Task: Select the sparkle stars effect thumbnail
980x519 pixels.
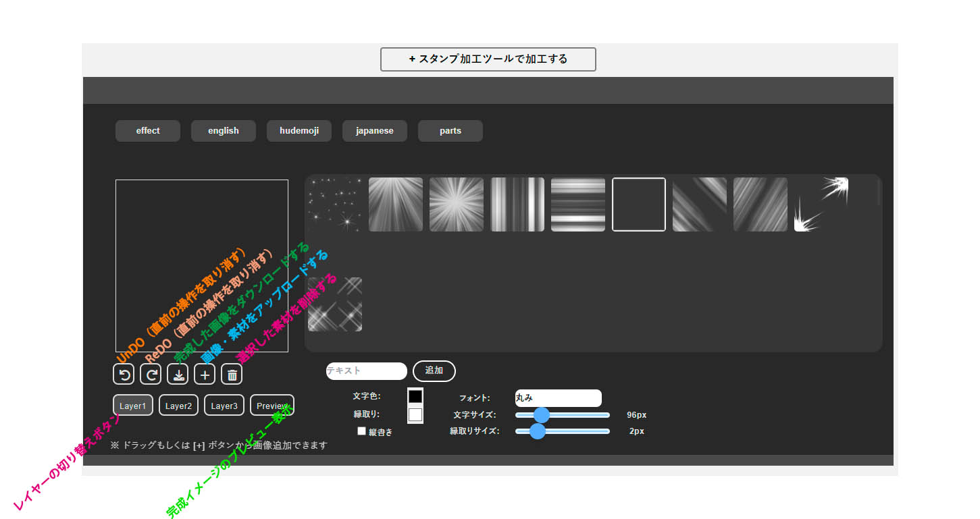Action: point(335,204)
